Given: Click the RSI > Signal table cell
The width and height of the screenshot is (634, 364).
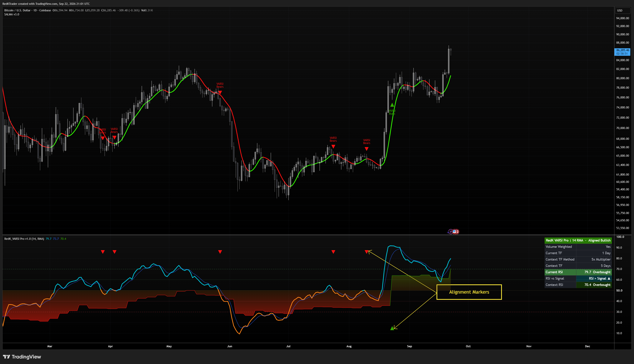Looking at the screenshot, I should [594, 278].
